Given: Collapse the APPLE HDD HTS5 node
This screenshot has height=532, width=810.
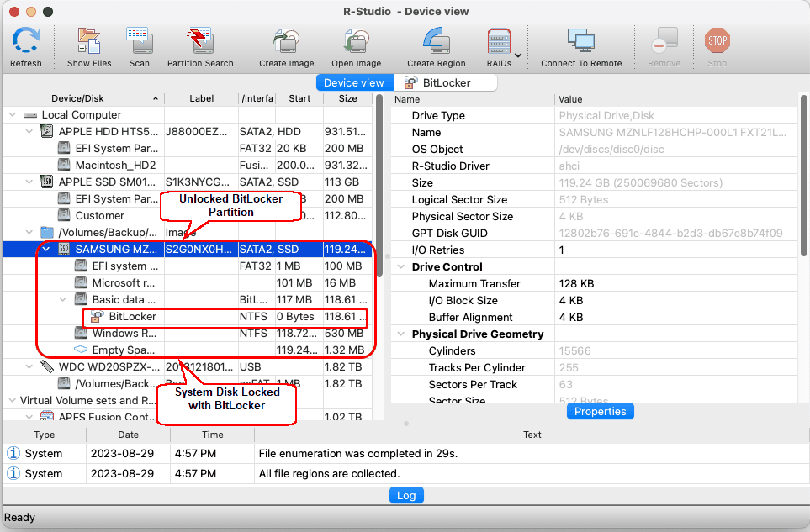Looking at the screenshot, I should coord(29,132).
